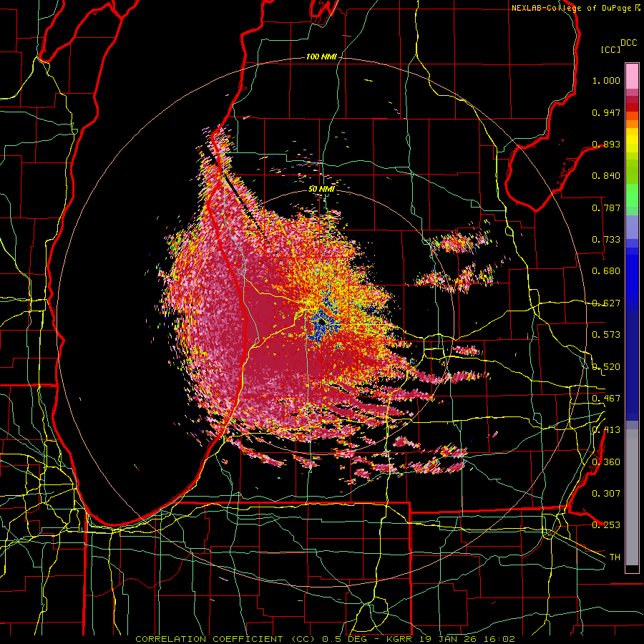
Task: Select the 0.680 legend value
Action: (606, 271)
